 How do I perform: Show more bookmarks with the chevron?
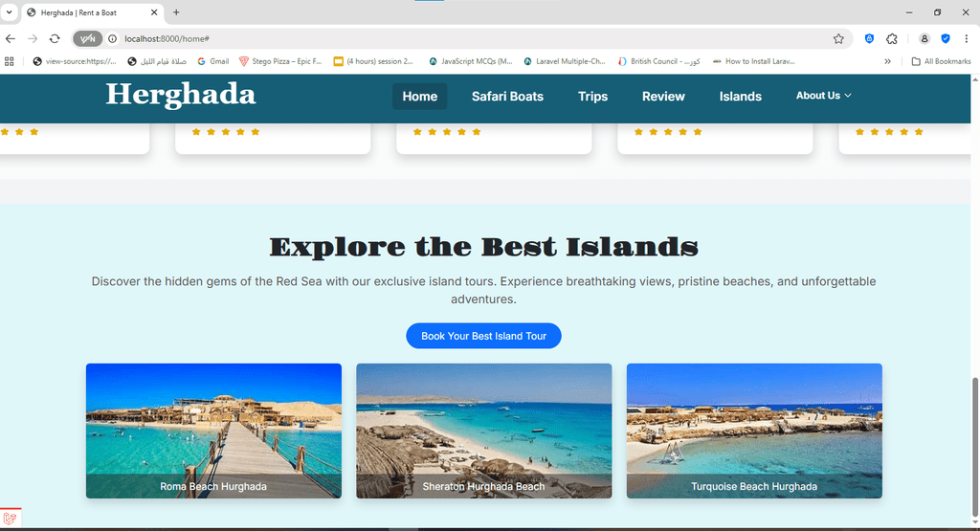click(x=887, y=61)
